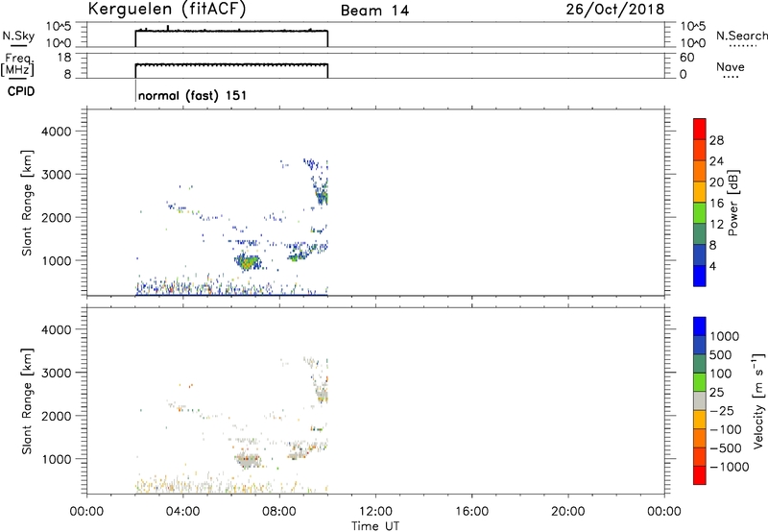This screenshot has height=532, width=768.
Task: Select the 'N.Sky' legend label
Action: point(18,36)
